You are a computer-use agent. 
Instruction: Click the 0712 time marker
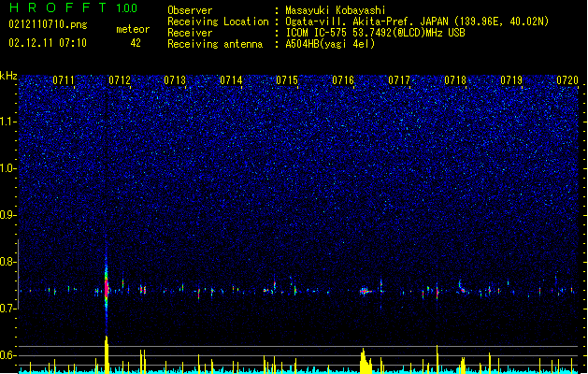pyautogui.click(x=120, y=80)
